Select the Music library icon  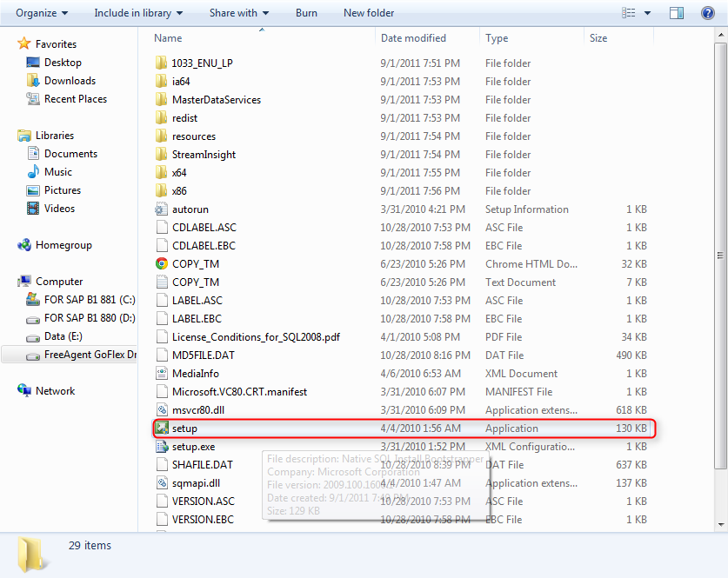[x=33, y=171]
